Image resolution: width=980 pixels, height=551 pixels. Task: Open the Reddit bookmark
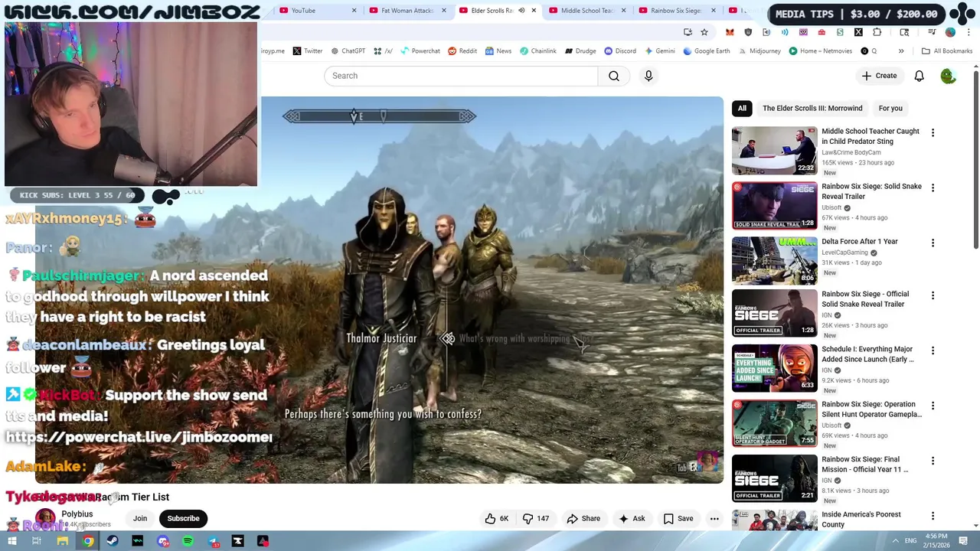[x=462, y=51]
